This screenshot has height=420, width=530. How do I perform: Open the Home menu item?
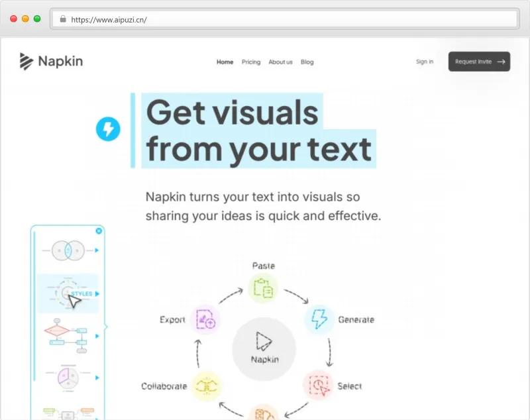225,62
